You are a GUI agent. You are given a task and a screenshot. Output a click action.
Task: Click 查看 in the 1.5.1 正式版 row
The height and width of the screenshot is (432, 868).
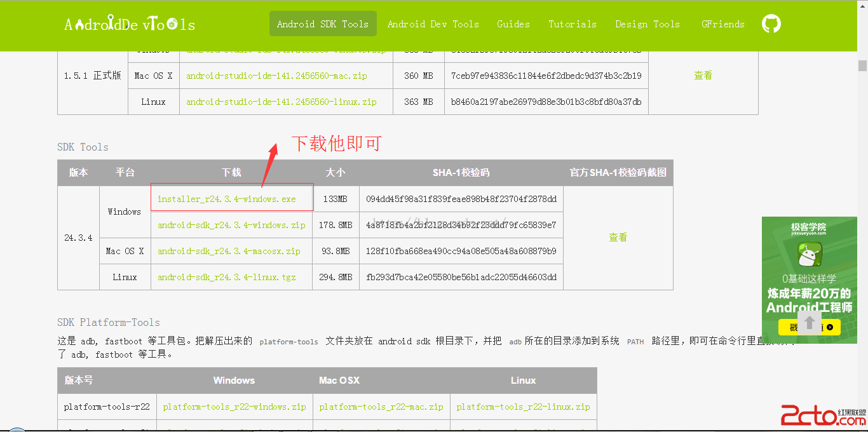click(703, 76)
